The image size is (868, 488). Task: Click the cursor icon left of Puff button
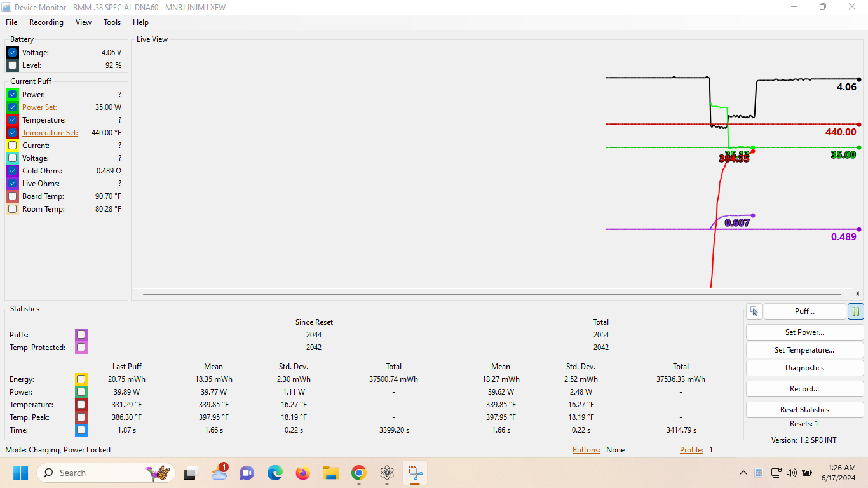pos(754,311)
